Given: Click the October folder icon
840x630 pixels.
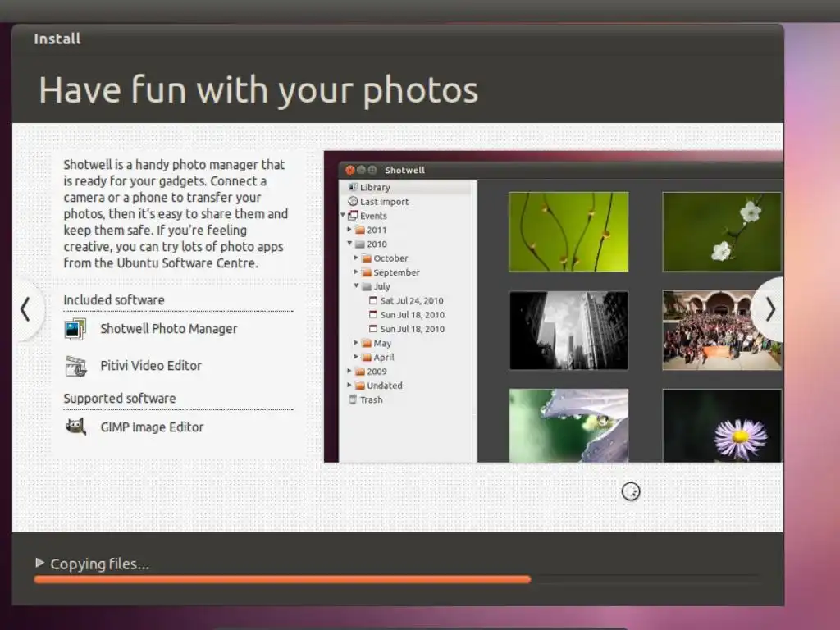Looking at the screenshot, I should [367, 258].
